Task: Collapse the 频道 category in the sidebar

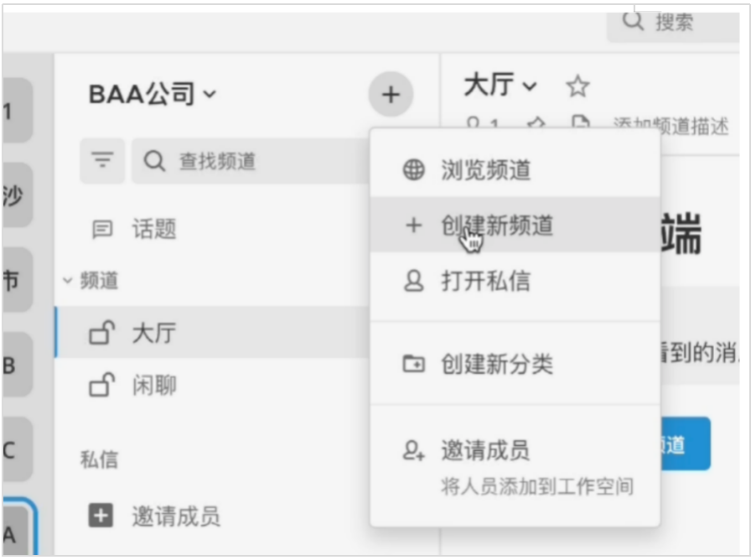Action: pyautogui.click(x=91, y=281)
